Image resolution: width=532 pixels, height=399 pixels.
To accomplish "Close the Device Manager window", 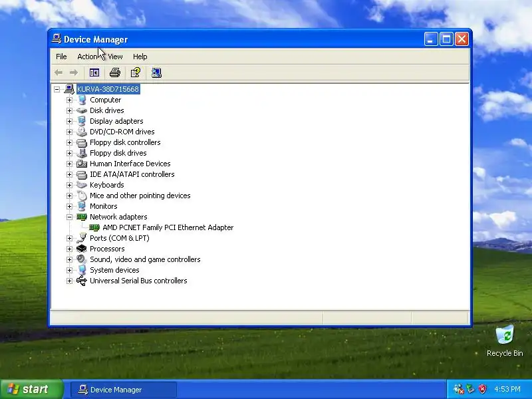I will 462,39.
